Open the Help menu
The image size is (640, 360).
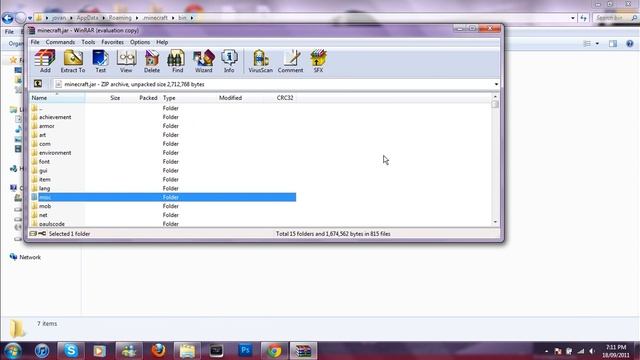(162, 42)
